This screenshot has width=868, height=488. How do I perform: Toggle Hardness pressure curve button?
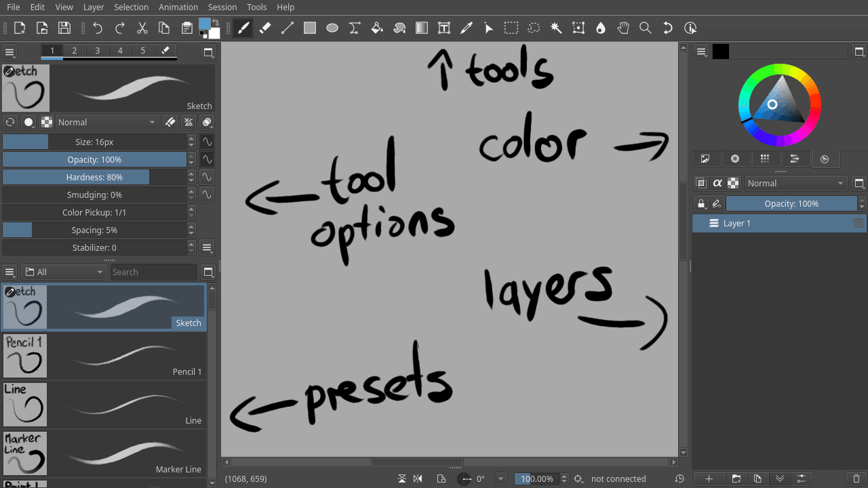tap(207, 177)
